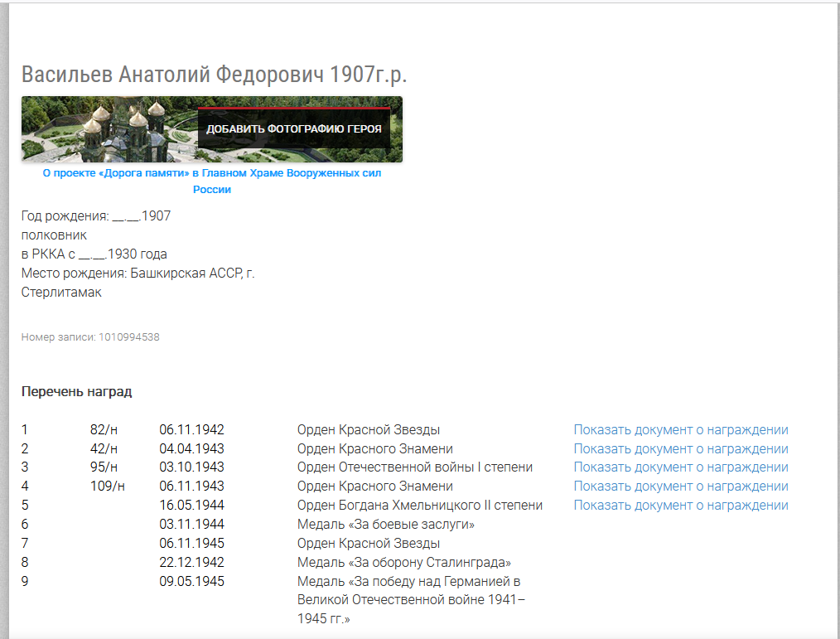
Task: Click the date 06.11.1945 in awards list
Action: tap(191, 544)
